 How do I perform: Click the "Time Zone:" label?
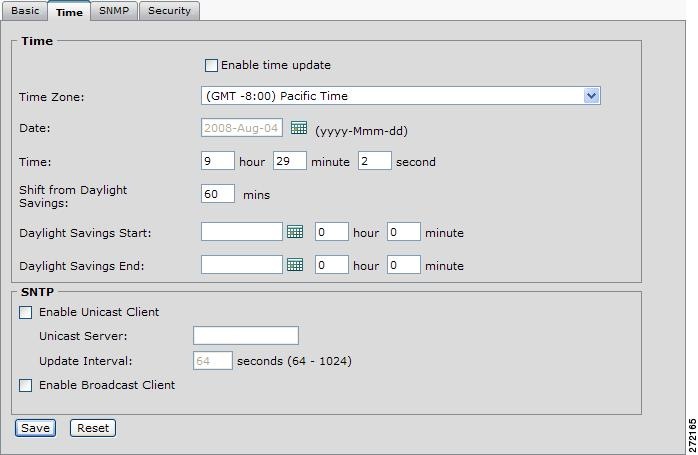pyautogui.click(x=52, y=97)
